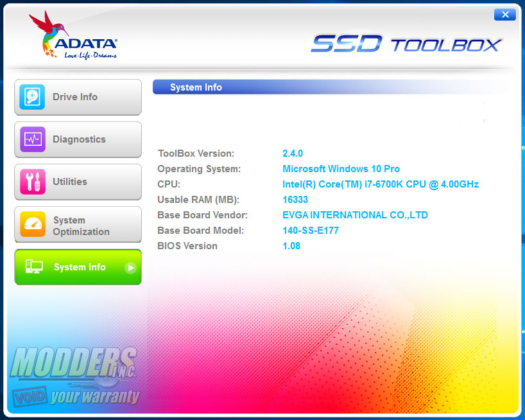Switch to the Diagnostics section label
Screen dimensions: 525x420
coord(79,139)
